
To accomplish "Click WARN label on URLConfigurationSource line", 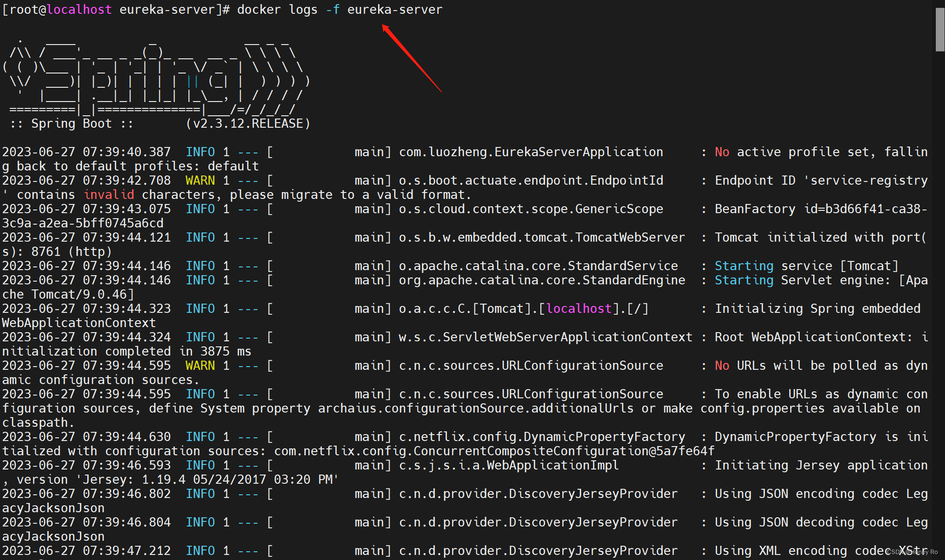I will [x=200, y=366].
